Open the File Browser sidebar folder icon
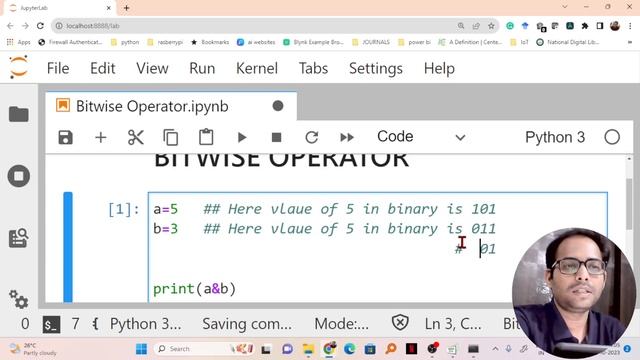The width and height of the screenshot is (640, 360). click(x=19, y=114)
